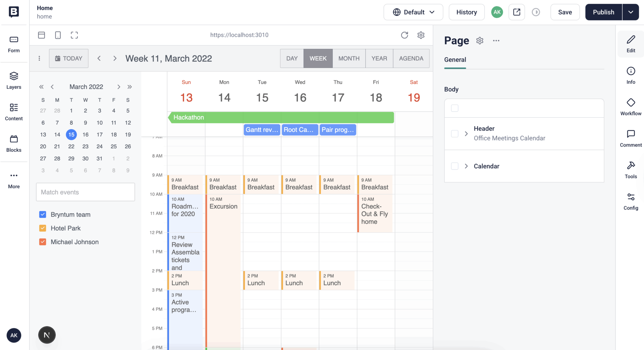This screenshot has width=644, height=350.
Task: Open the Publish dropdown arrow
Action: 630,12
